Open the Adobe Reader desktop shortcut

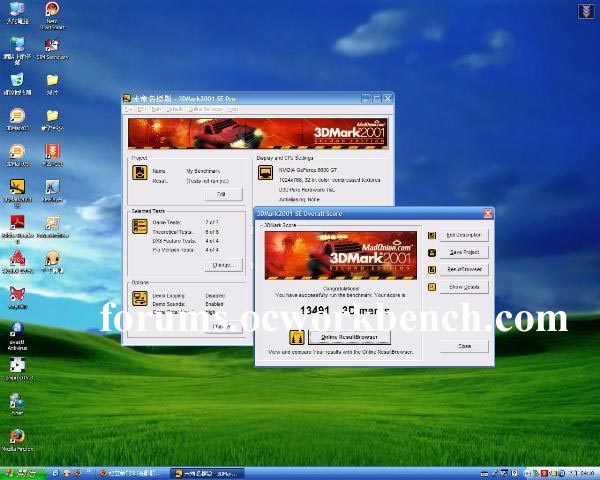tap(17, 229)
